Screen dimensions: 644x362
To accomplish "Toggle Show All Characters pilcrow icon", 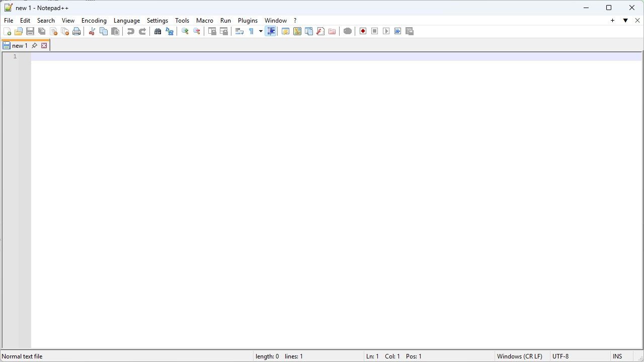I will point(251,31).
